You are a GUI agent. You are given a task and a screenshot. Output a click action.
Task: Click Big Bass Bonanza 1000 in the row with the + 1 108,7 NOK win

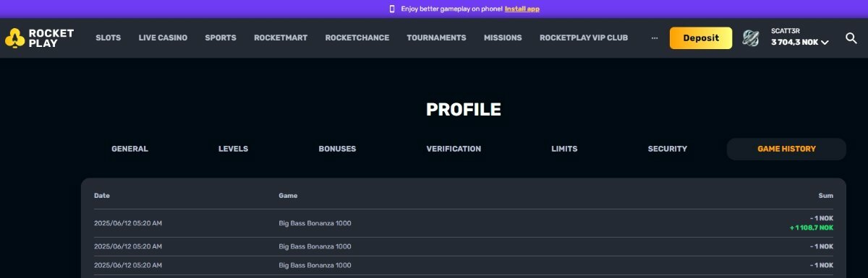[315, 223]
